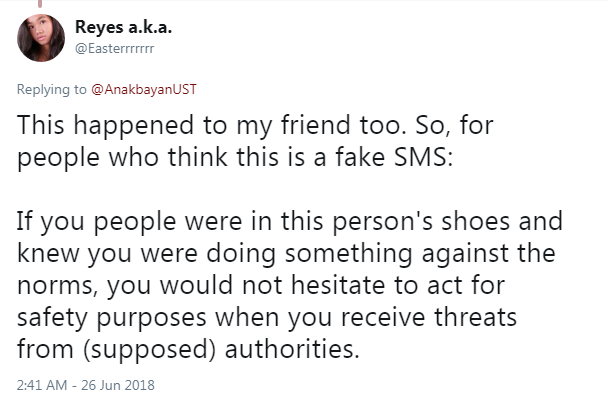
Task: Open the @Easterrrrrrr handle link
Action: [x=114, y=49]
